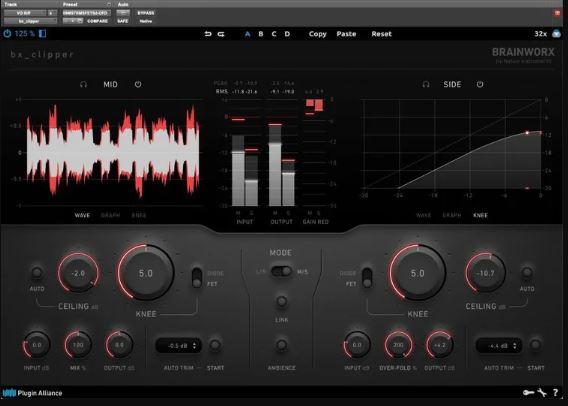This screenshot has width=568, height=406.
Task: Solo the SIDE channel with headphones icon
Action: click(x=426, y=84)
